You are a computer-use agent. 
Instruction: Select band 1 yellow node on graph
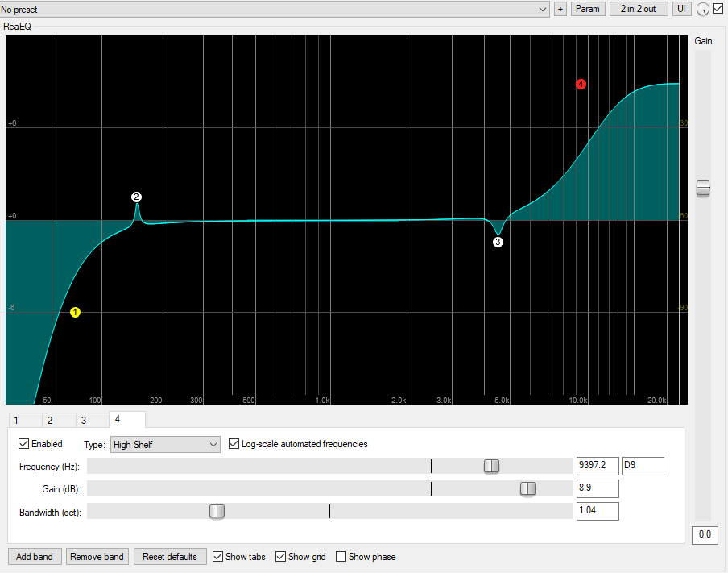tap(75, 313)
